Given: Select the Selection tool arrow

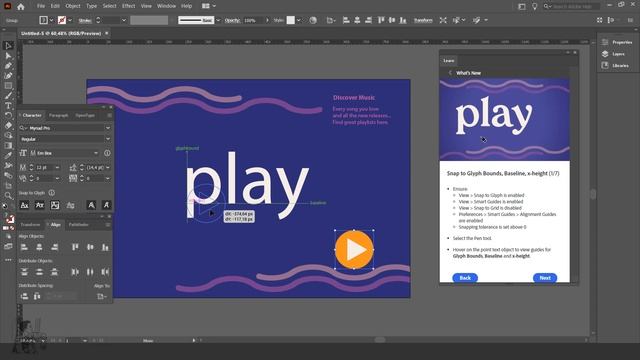Looking at the screenshot, I should (x=8, y=46).
